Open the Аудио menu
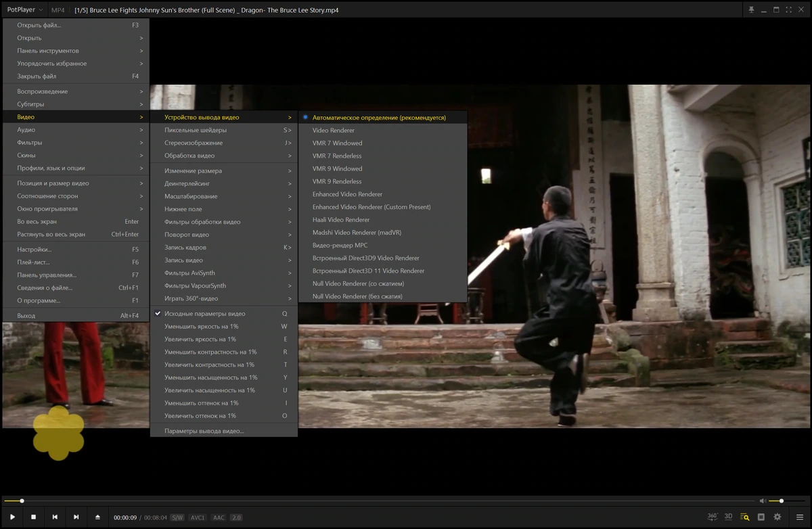 click(x=76, y=130)
